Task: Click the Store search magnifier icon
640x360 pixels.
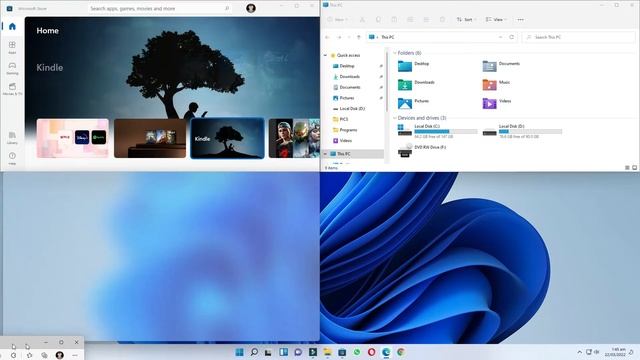Action: [x=227, y=8]
